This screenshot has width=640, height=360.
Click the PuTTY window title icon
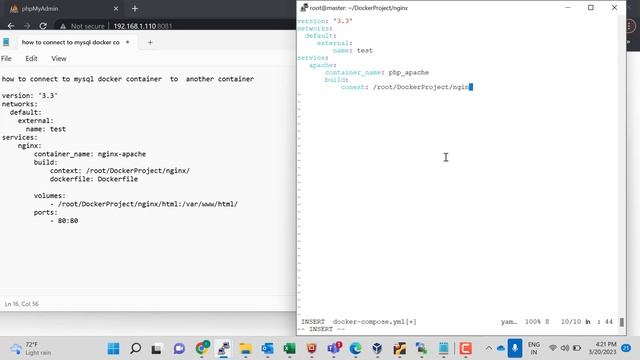click(x=304, y=8)
